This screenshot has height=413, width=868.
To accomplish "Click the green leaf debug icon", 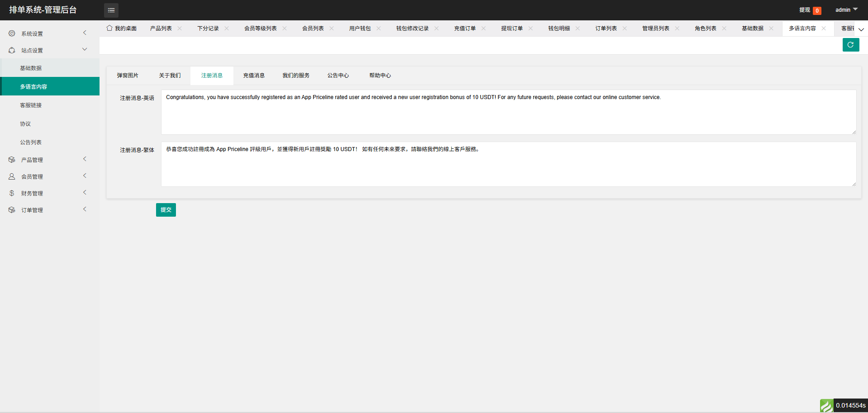I will point(826,406).
